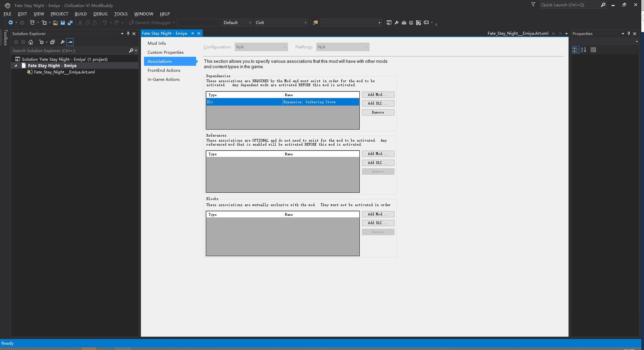Viewport: 644px width, 350px height.
Task: Click Add DLC... under References
Action: click(x=378, y=163)
